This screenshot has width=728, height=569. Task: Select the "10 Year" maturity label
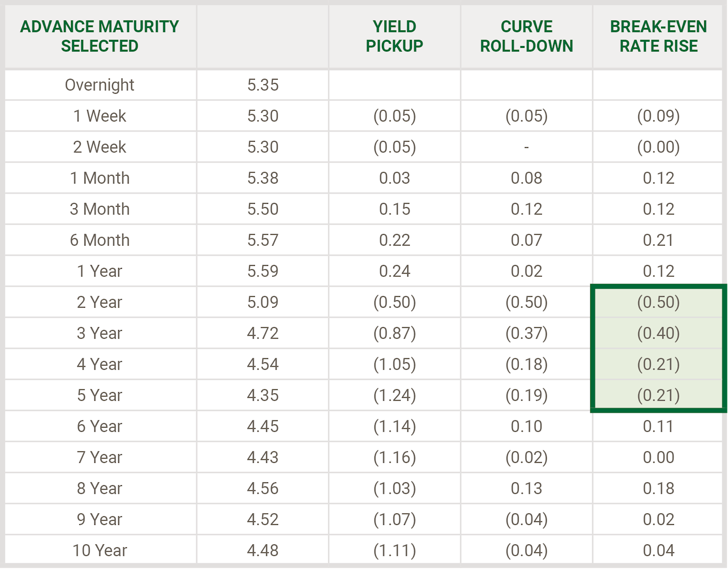tap(100, 551)
